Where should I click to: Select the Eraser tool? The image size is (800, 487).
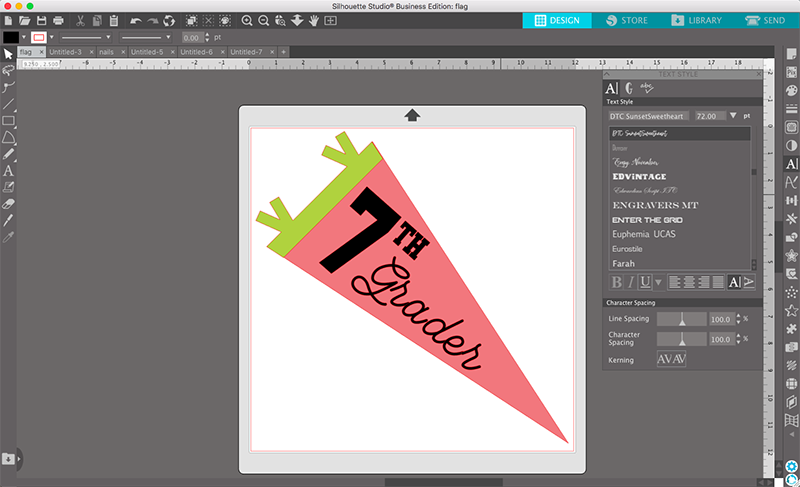pyautogui.click(x=8, y=204)
